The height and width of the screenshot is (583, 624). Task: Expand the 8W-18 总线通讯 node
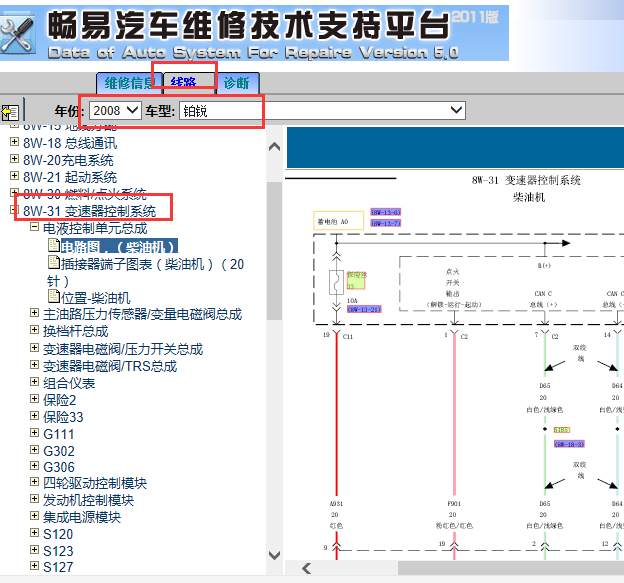pos(14,142)
